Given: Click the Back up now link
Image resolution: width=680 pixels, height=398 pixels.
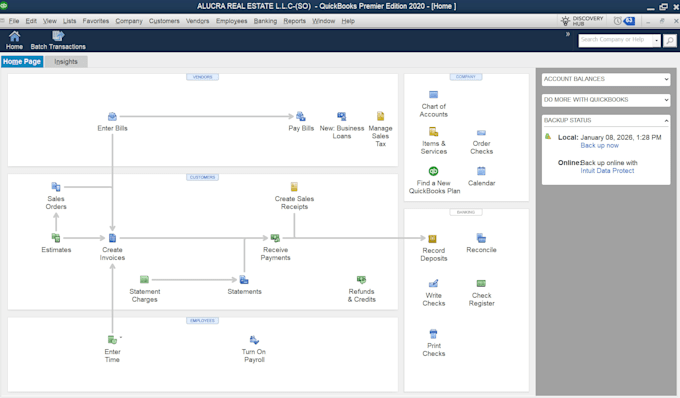Looking at the screenshot, I should pyautogui.click(x=599, y=146).
